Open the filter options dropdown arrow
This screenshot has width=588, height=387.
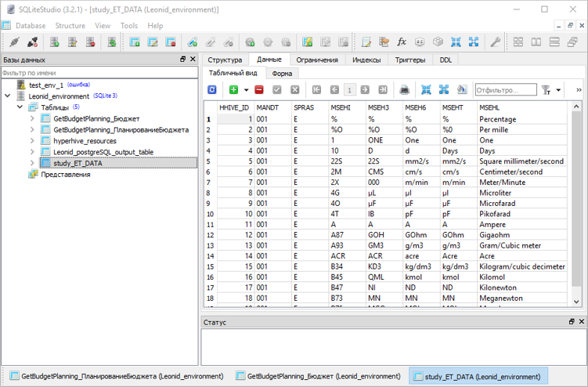558,90
